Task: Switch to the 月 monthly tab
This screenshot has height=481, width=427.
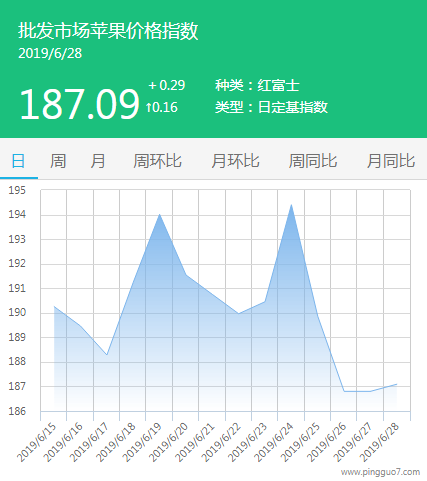Action: coord(98,161)
